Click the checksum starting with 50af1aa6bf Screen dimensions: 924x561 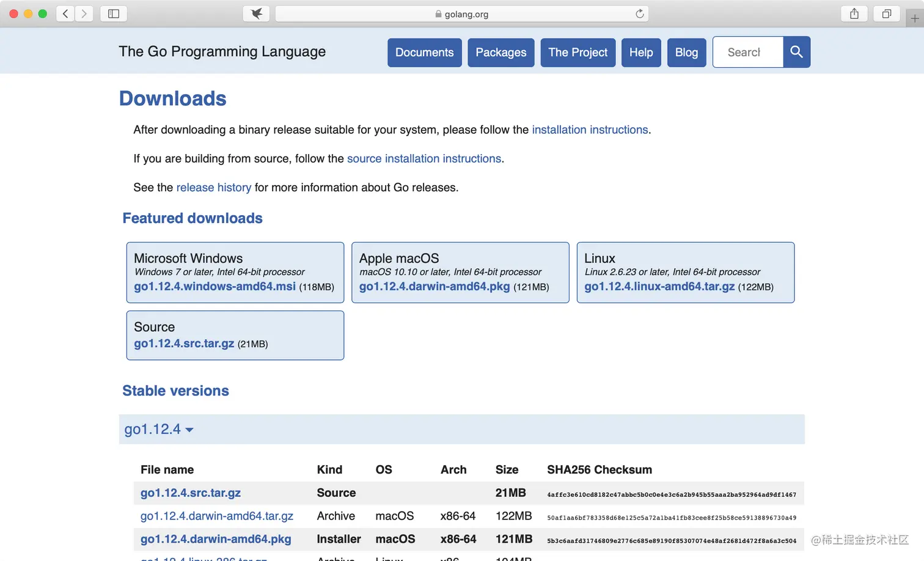672,518
